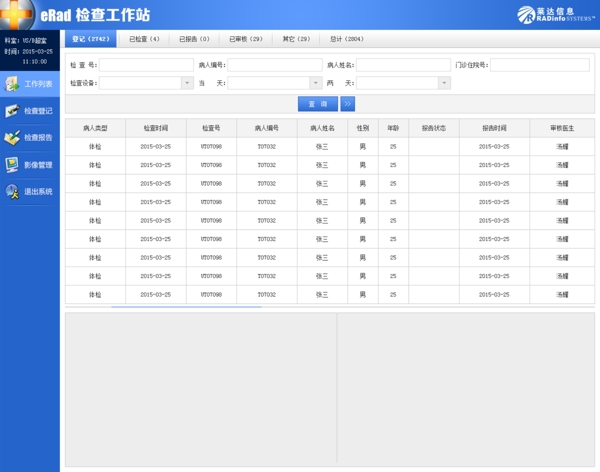Click the eRad cross logo icon
Viewport: 600px width, 472px height.
pos(16,14)
